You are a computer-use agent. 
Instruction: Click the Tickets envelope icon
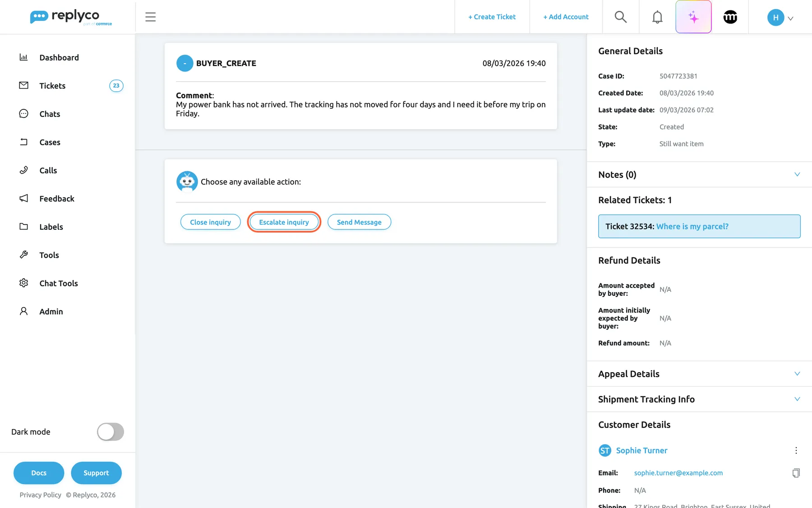[24, 85]
